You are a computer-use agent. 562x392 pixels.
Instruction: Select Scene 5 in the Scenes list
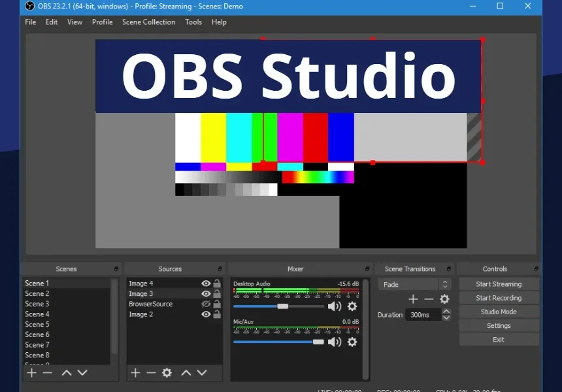37,324
